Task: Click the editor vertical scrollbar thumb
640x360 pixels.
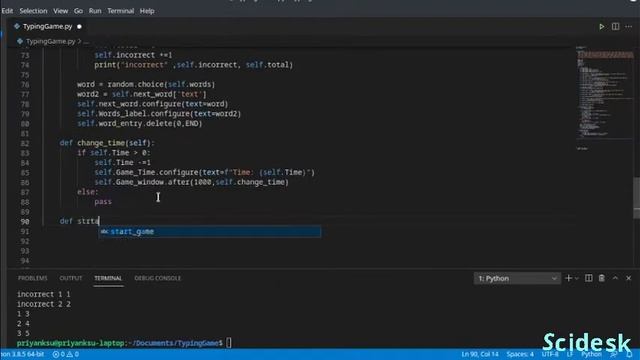Action: [636, 198]
